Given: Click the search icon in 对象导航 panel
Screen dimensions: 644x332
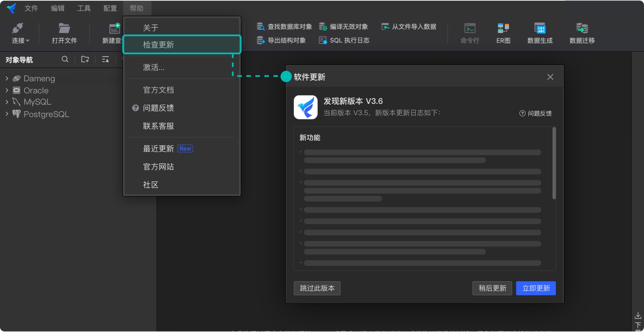Looking at the screenshot, I should pyautogui.click(x=65, y=59).
